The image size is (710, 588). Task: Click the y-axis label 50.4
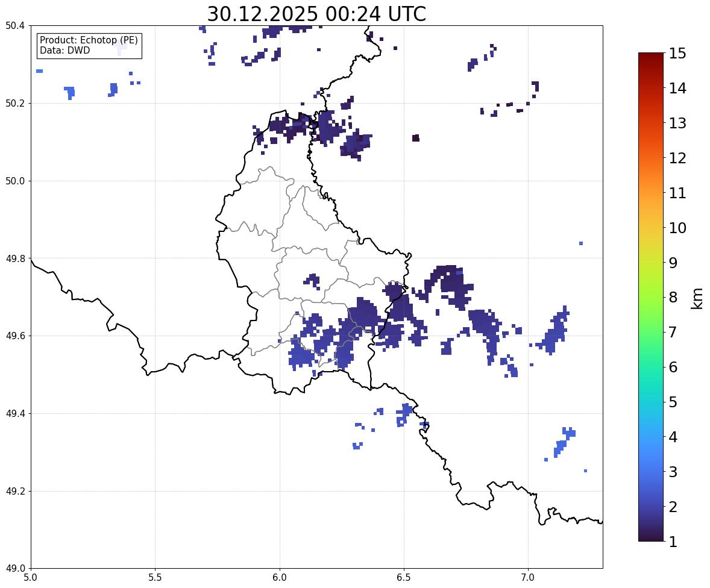(x=15, y=26)
